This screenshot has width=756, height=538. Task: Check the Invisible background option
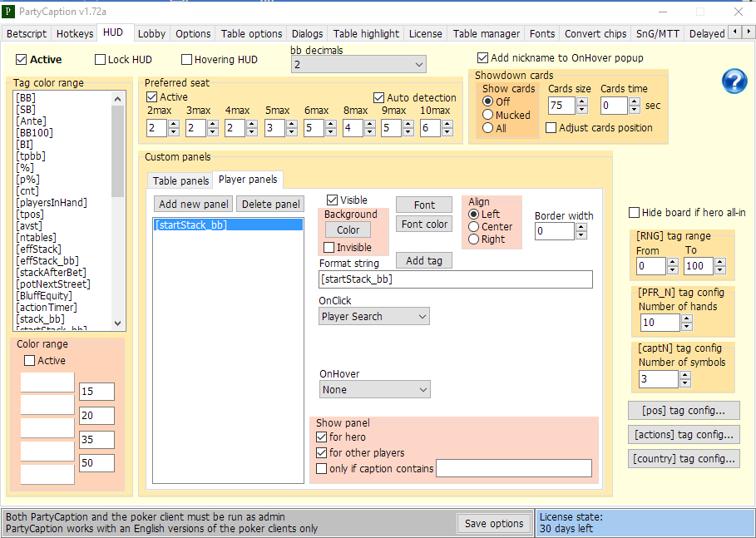click(329, 247)
